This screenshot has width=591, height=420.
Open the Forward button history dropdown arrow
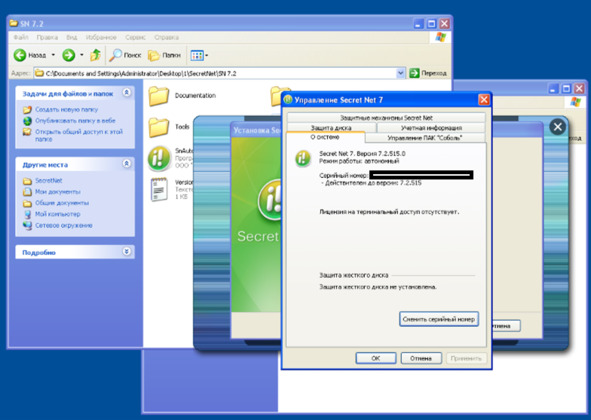point(81,55)
